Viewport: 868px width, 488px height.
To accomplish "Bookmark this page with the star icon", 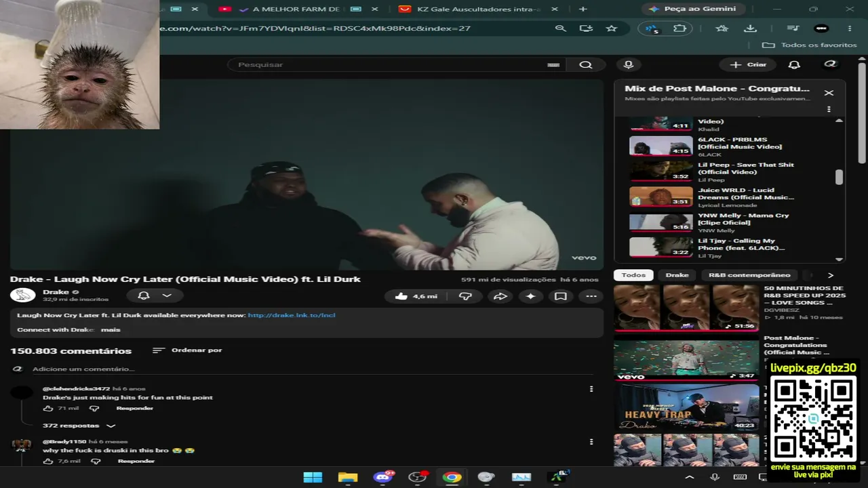I will pyautogui.click(x=612, y=28).
